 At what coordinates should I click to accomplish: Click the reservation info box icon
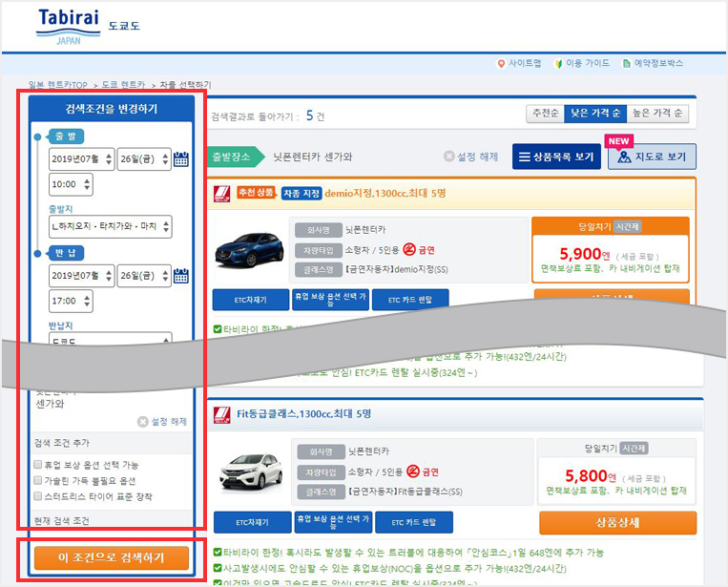[x=627, y=63]
